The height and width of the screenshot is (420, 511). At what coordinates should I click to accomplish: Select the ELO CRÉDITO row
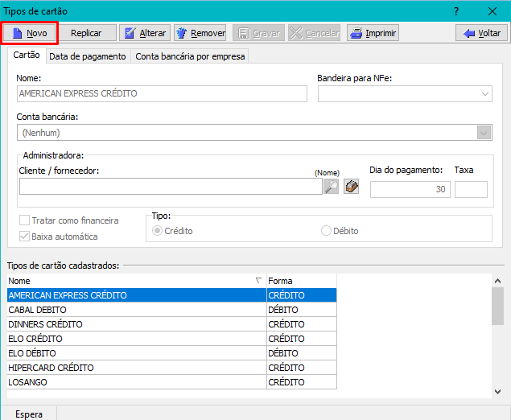[171, 339]
